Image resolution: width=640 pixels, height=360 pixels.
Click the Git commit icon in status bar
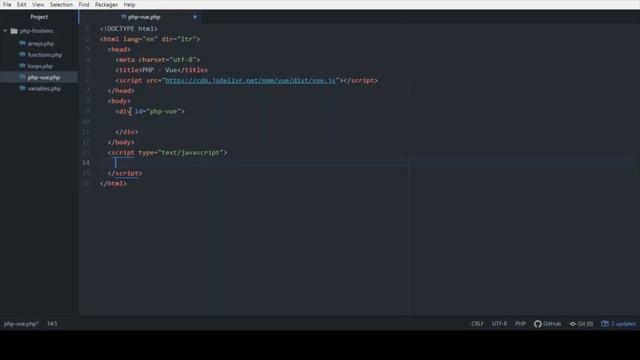coord(573,324)
